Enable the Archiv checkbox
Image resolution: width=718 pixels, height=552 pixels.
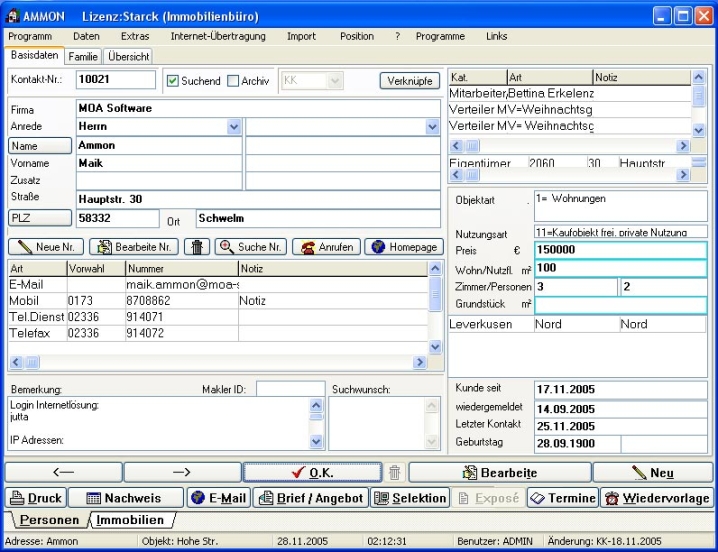233,81
